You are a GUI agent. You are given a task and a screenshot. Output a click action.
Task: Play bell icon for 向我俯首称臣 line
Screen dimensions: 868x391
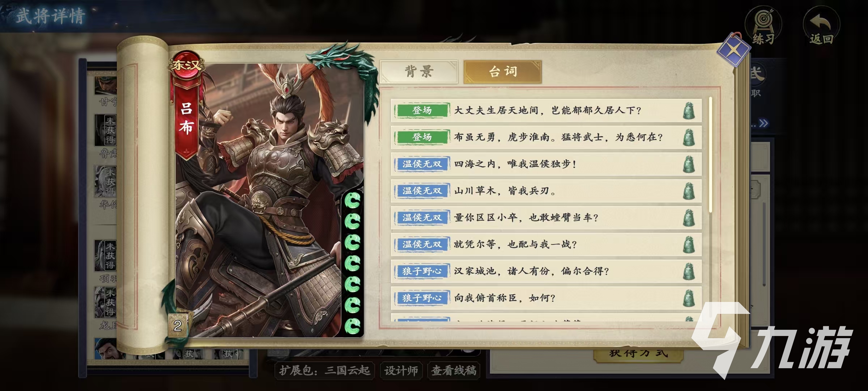pyautogui.click(x=689, y=298)
